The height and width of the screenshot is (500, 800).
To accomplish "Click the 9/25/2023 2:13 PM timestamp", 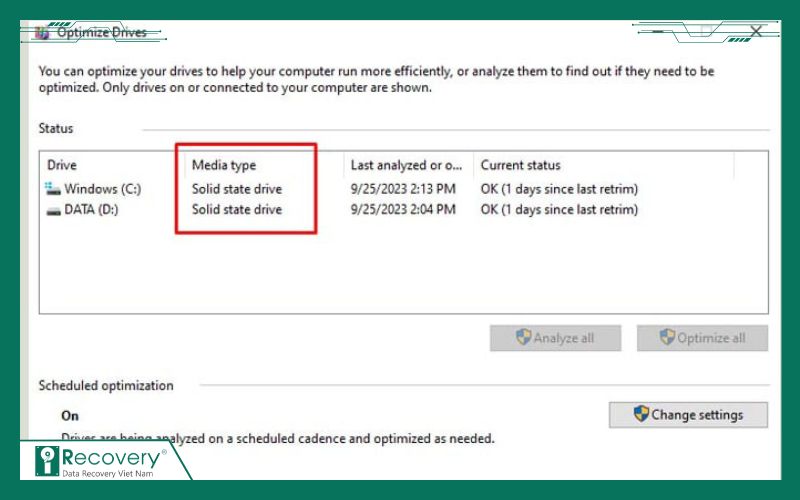I will (403, 189).
